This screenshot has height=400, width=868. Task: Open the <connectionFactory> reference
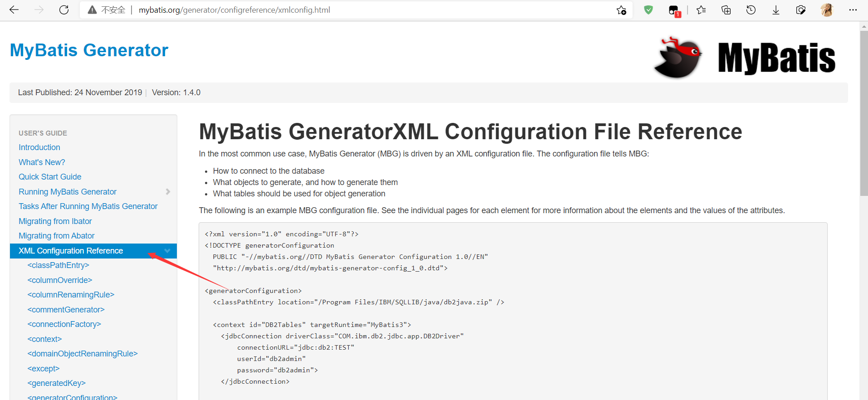coord(64,324)
